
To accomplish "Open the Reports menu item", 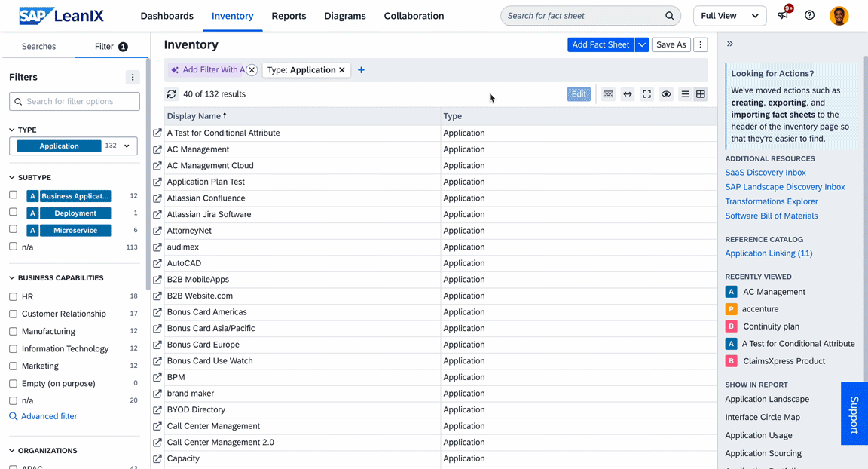I will [289, 16].
